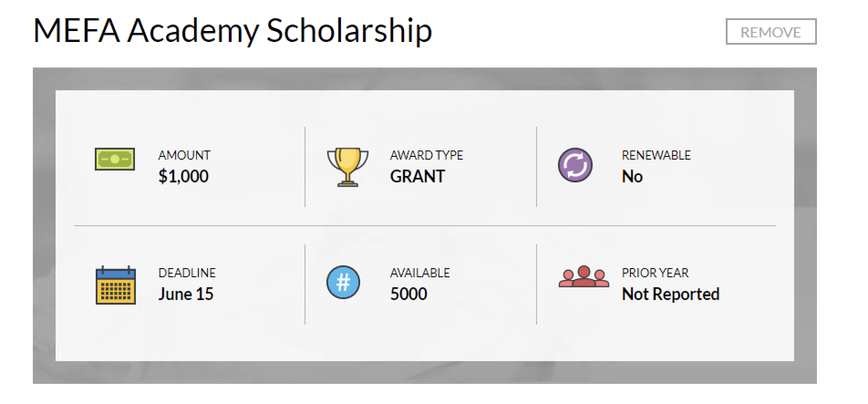Select the DEADLINE label text
Screen dimensions: 868x404
[x=187, y=272]
